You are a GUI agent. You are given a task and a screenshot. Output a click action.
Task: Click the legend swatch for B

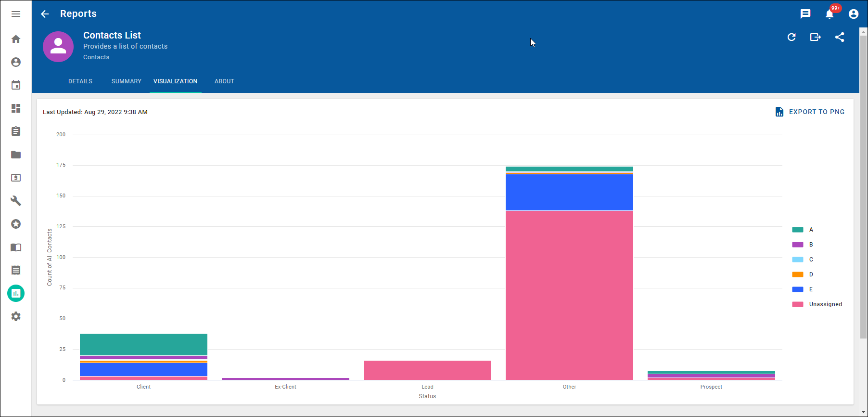point(798,245)
